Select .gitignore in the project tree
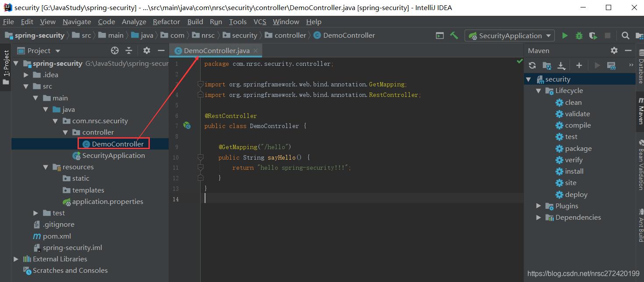 click(58, 225)
